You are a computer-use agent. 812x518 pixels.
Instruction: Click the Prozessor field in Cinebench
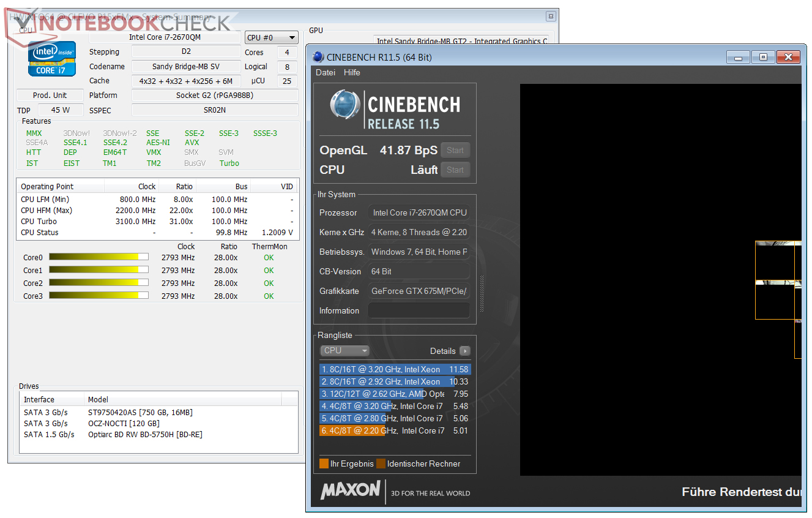click(x=419, y=212)
